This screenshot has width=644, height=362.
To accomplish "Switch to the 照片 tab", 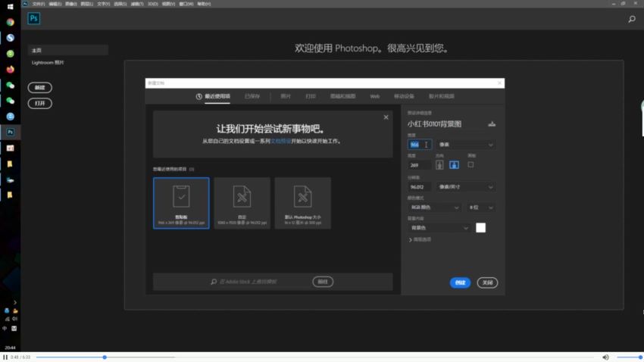I will tap(286, 96).
